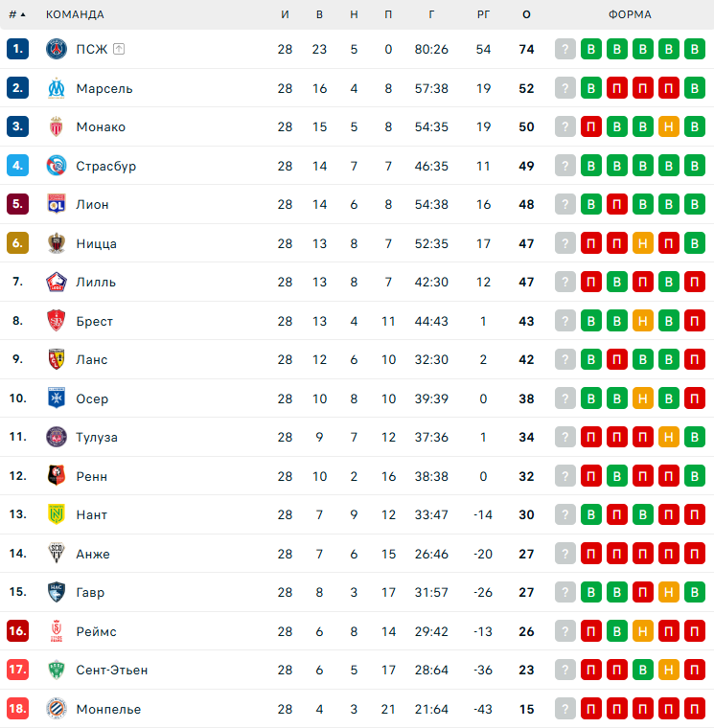This screenshot has height=728, width=714.
Task: Click the КОМАНДА column header
Action: 75,14
